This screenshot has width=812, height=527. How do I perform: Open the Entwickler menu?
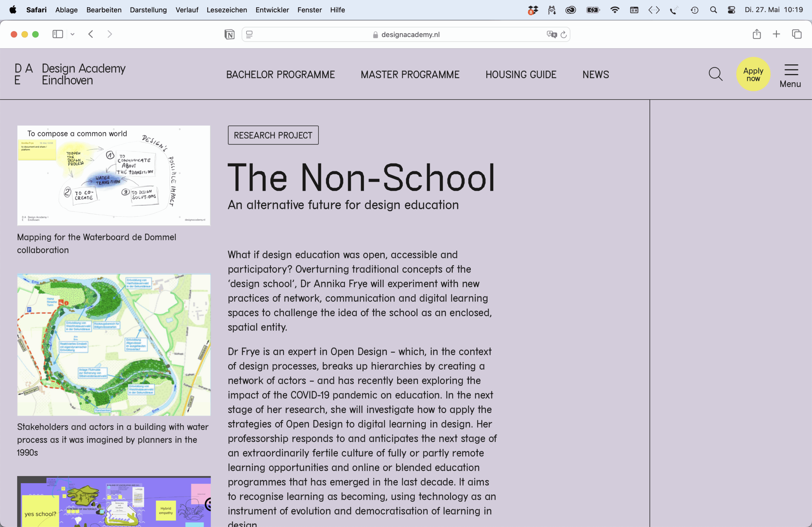pyautogui.click(x=272, y=10)
